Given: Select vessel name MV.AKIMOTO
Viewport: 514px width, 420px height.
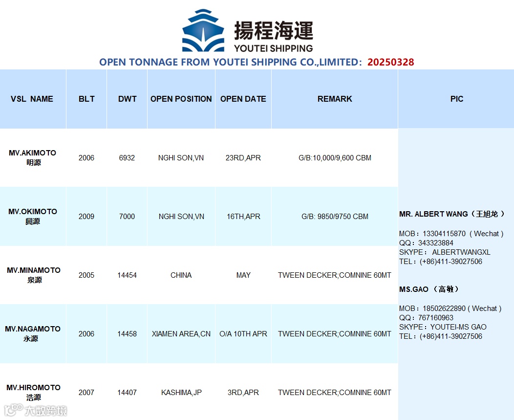Looking at the screenshot, I should tap(32, 153).
